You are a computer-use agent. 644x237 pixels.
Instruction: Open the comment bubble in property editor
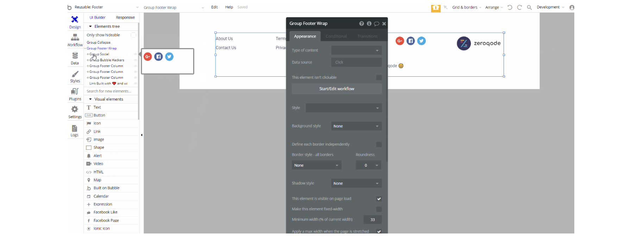pos(377,24)
